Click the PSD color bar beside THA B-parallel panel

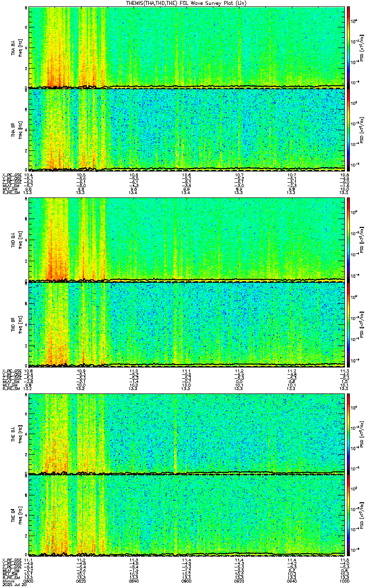click(x=349, y=129)
